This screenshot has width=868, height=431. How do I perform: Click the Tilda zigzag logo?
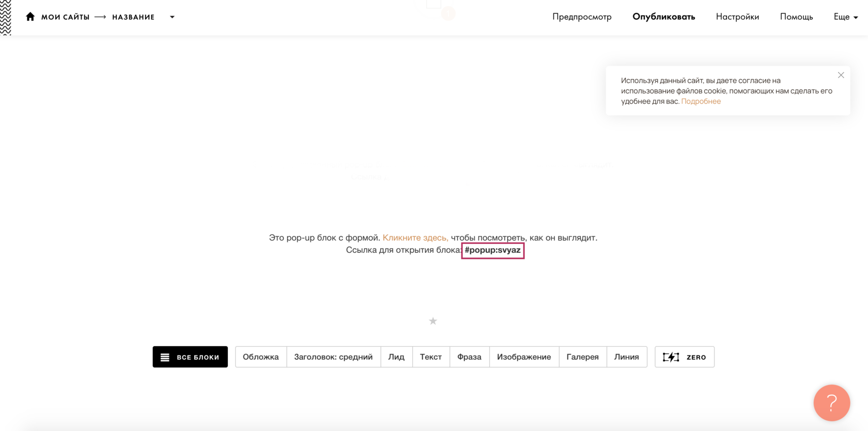tap(6, 18)
